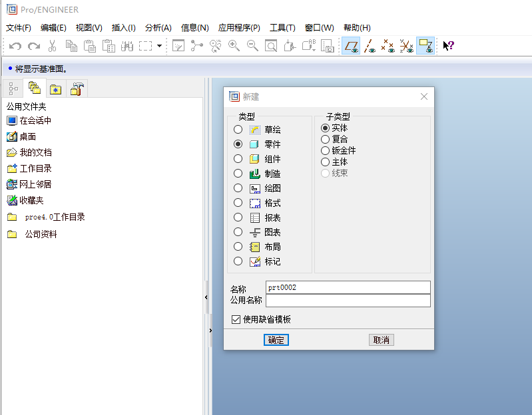
Task: Open the 窗口(W) menu
Action: pos(320,28)
